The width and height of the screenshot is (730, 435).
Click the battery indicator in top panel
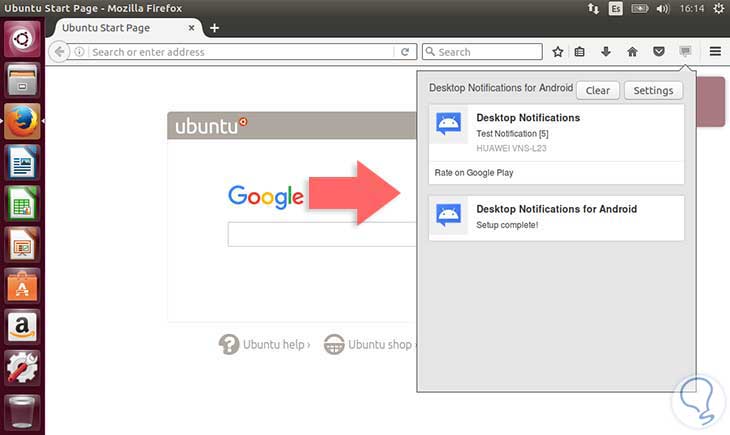640,8
